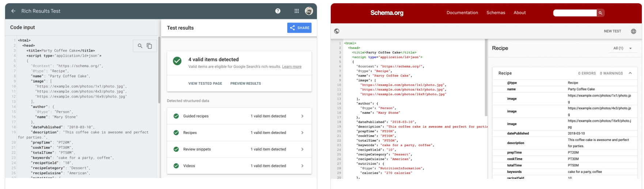The width and height of the screenshot is (644, 189).
Task: Open About menu on Schema.org
Action: 519,13
